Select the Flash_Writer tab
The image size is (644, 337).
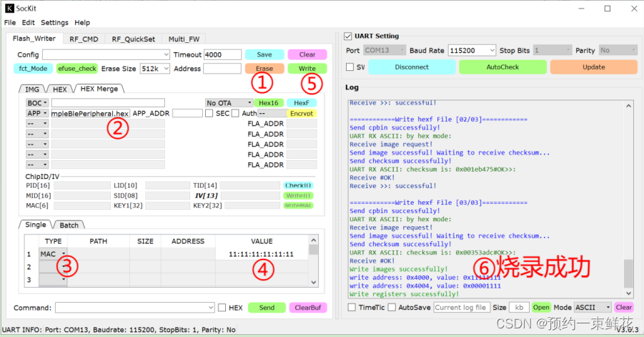click(34, 38)
